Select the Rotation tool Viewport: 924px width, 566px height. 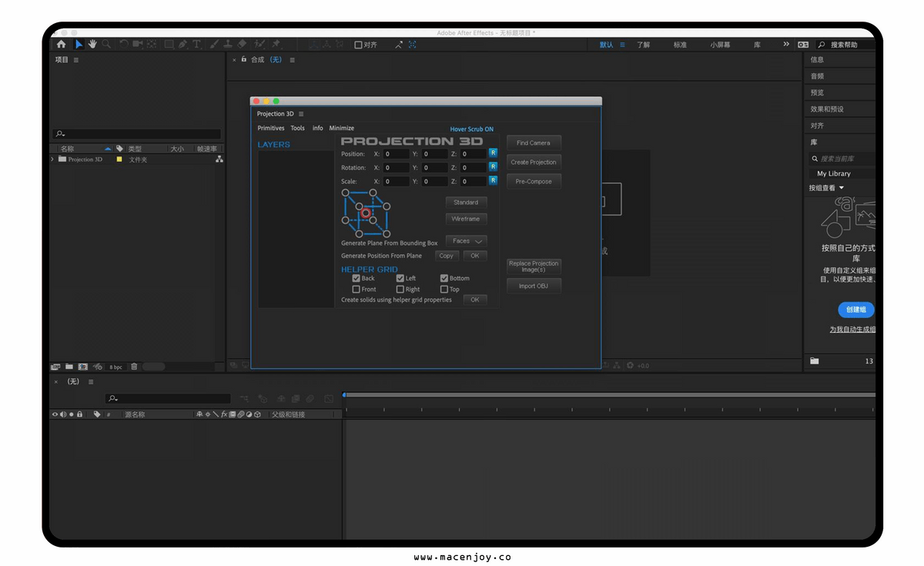[x=124, y=45]
